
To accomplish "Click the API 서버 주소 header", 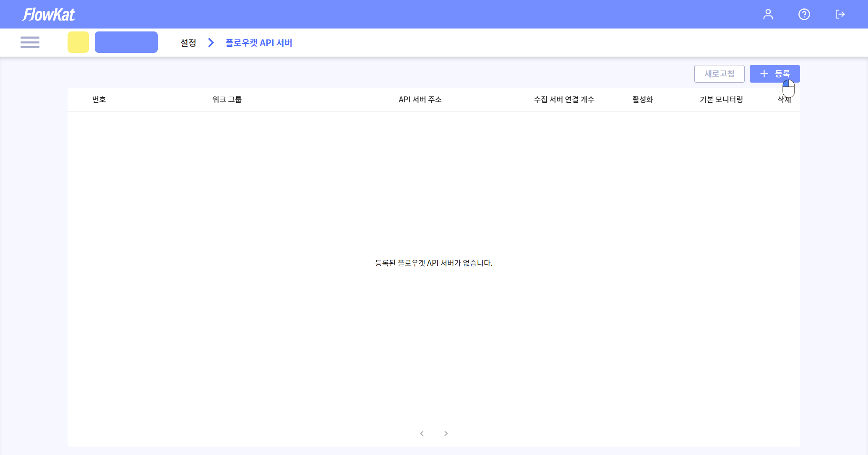I will tap(420, 99).
